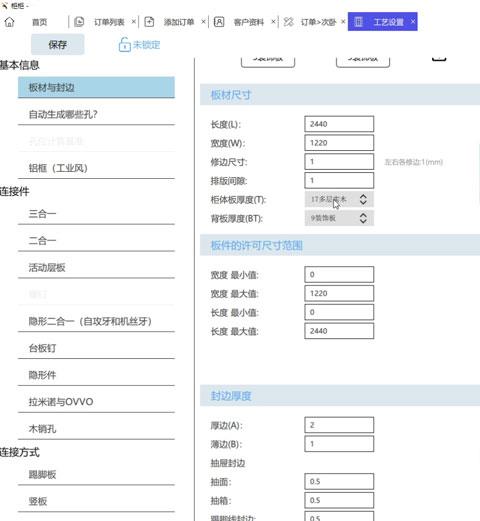Click the home icon in the tab bar
This screenshot has width=480, height=521.
[x=10, y=22]
